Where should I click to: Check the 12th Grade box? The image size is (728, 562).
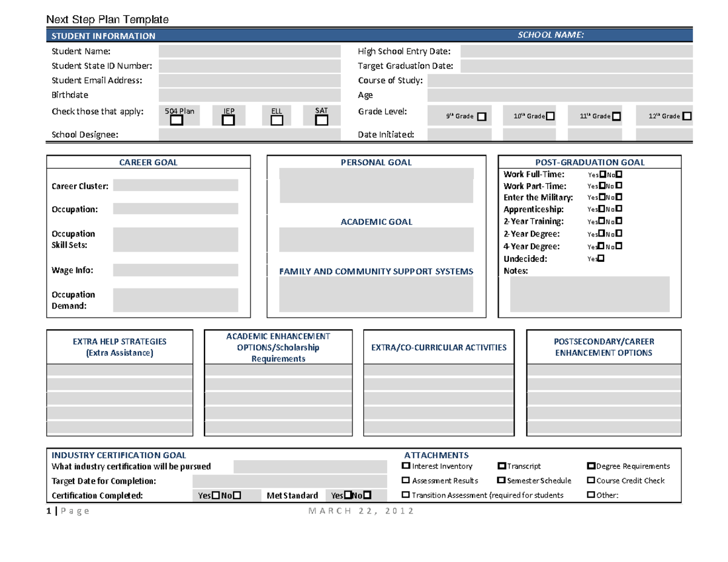(x=687, y=116)
